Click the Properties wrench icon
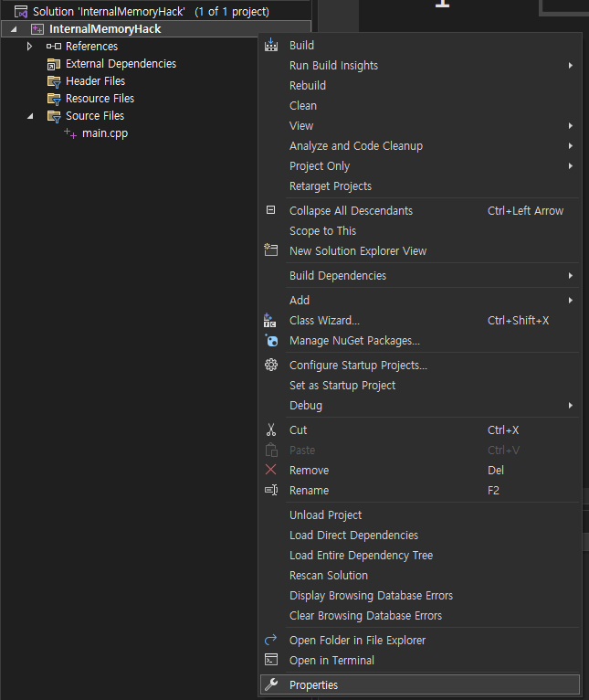The image size is (589, 700). pyautogui.click(x=270, y=685)
